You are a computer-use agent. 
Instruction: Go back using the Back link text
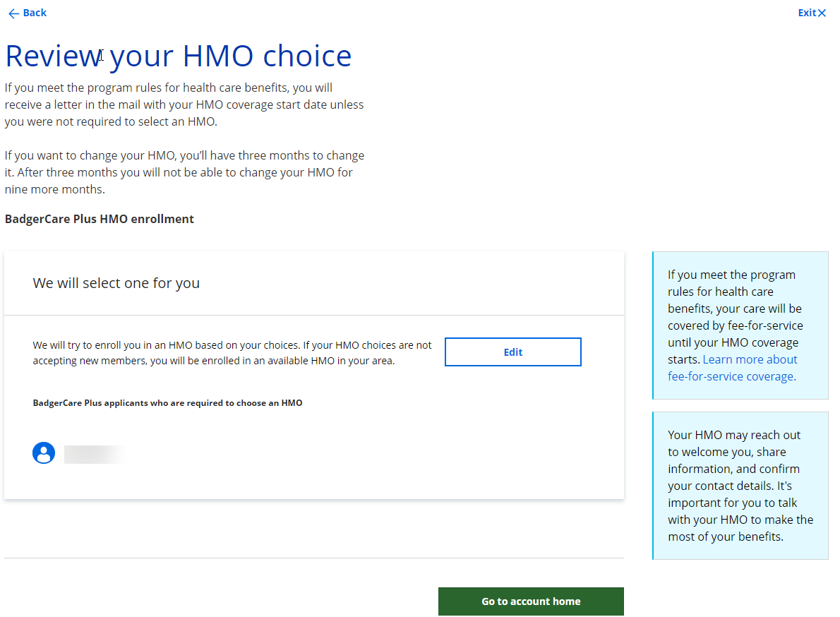[x=35, y=13]
